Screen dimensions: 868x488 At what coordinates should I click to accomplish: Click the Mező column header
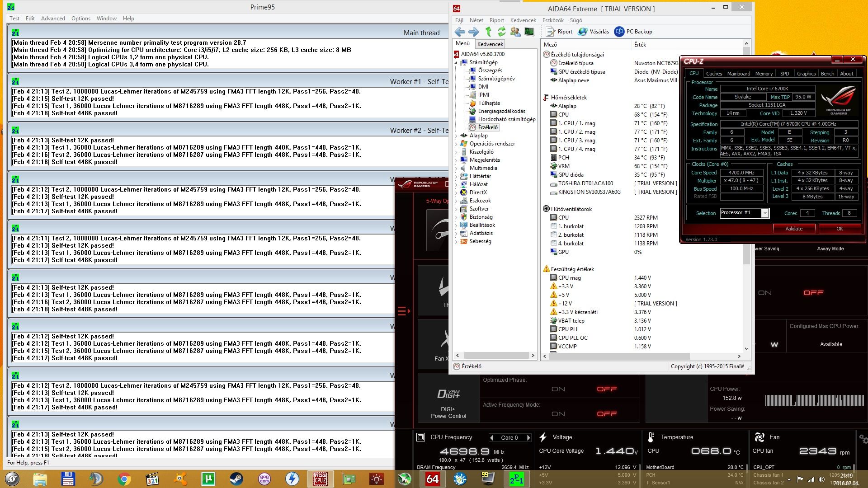(585, 44)
